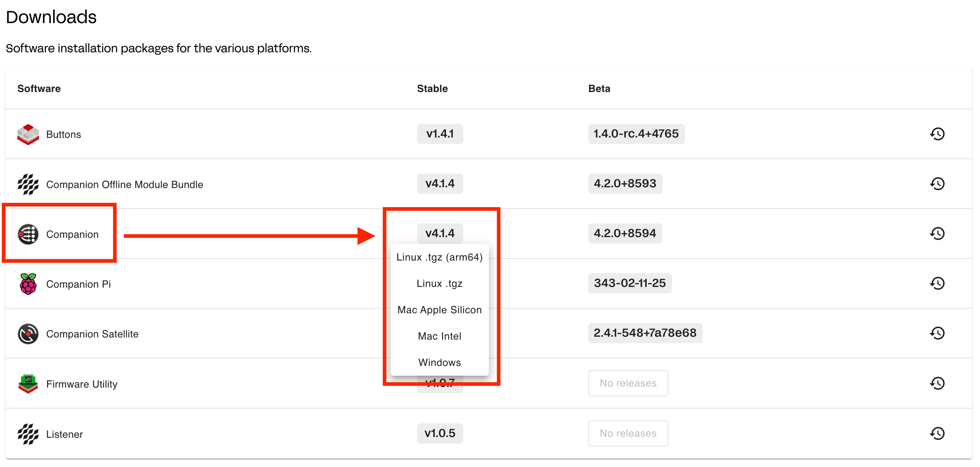Open Buttons beta 1.4.0-rc.4+4765 dropdown
The image size is (980, 467).
point(636,134)
